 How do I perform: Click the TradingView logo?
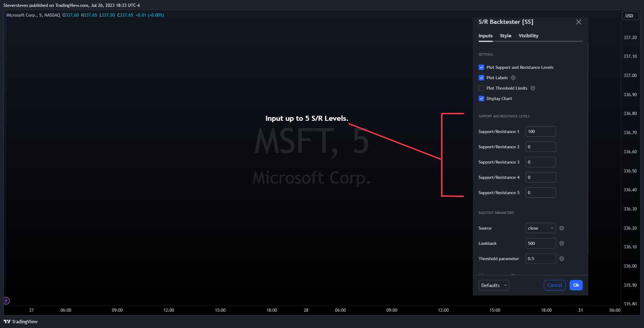click(21, 321)
